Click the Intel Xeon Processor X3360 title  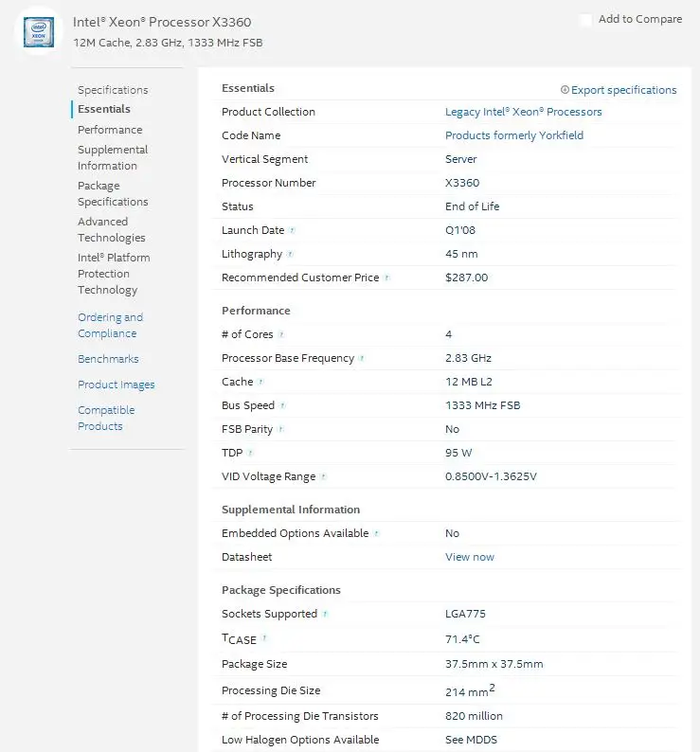coord(162,22)
